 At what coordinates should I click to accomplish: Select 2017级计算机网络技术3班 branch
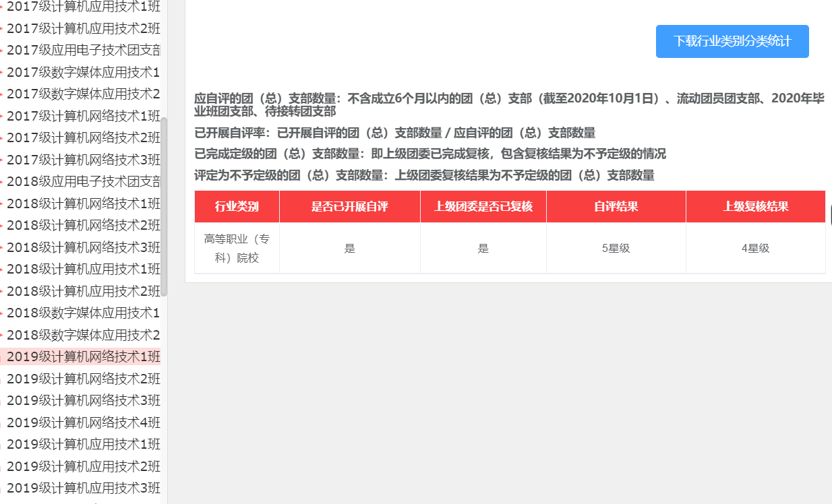pyautogui.click(x=84, y=160)
